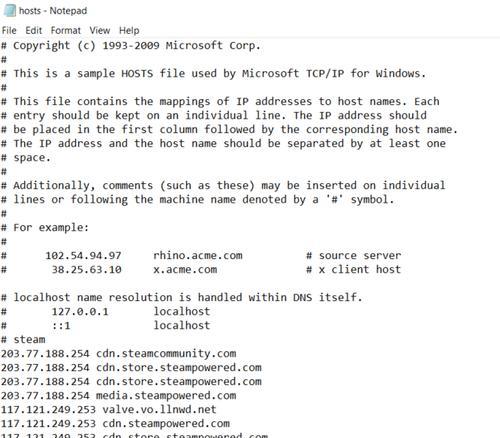This screenshot has height=438, width=500.
Task: Open the File menu
Action: tap(9, 30)
